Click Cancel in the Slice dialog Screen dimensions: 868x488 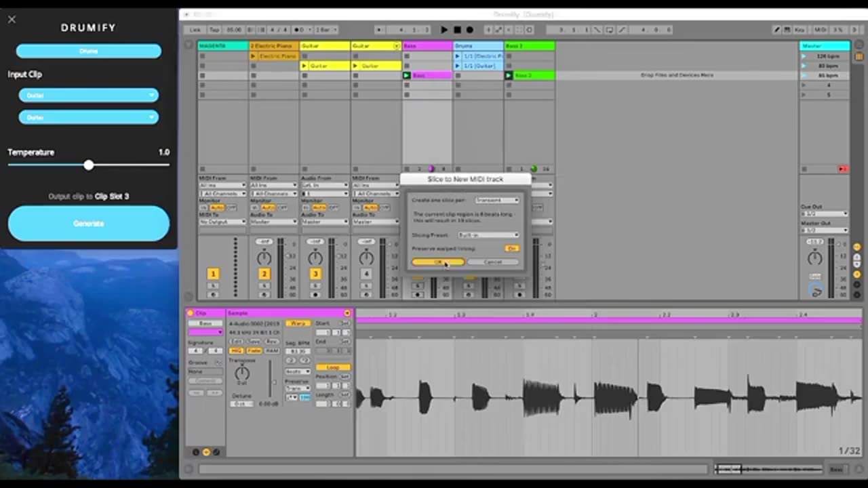tap(493, 262)
